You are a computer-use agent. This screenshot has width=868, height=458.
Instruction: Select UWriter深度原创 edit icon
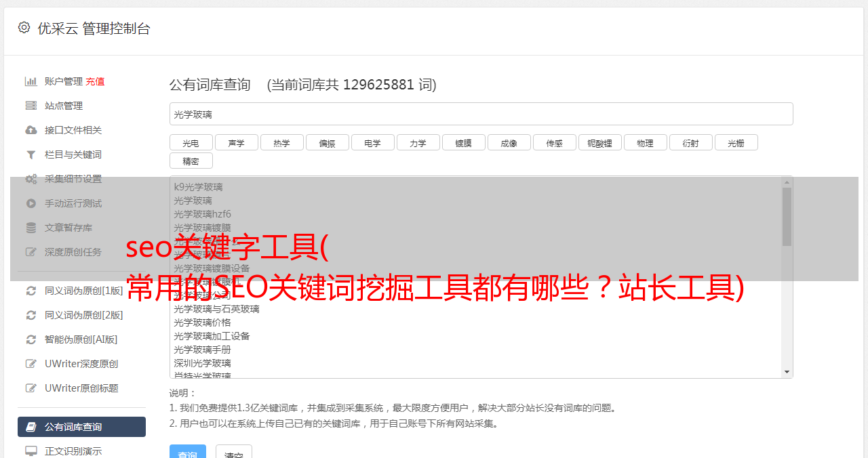31,364
